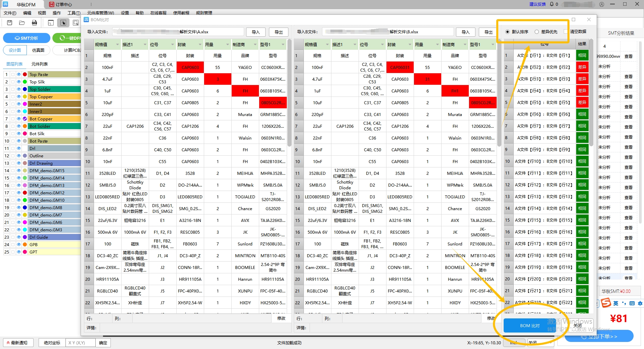Activate the pointer select tool
644x349 pixels.
[63, 23]
